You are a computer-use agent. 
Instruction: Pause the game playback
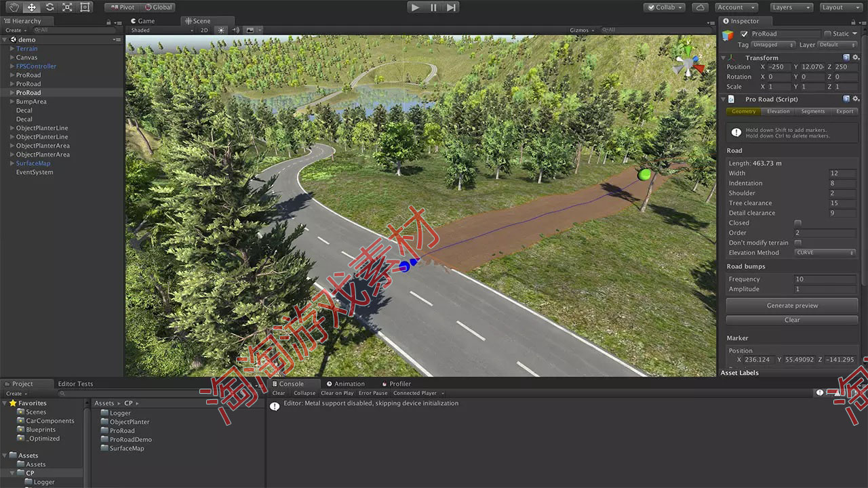(434, 7)
